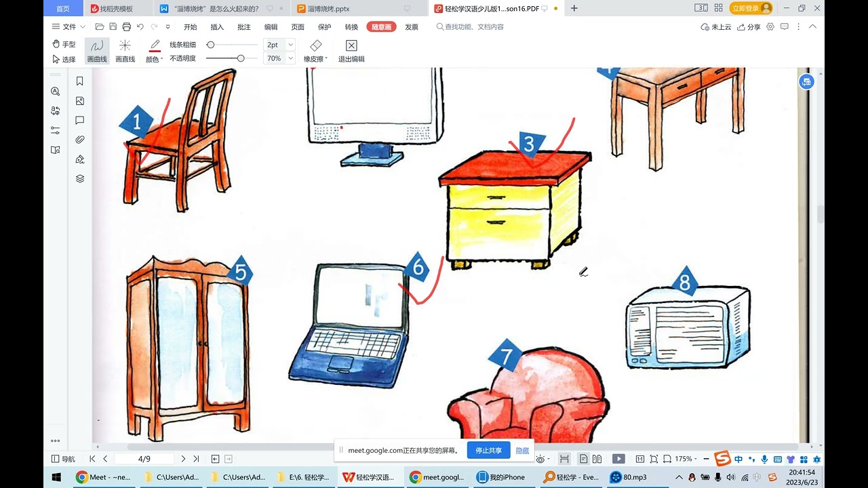Switch to two-page view mode

pyautogui.click(x=597, y=459)
